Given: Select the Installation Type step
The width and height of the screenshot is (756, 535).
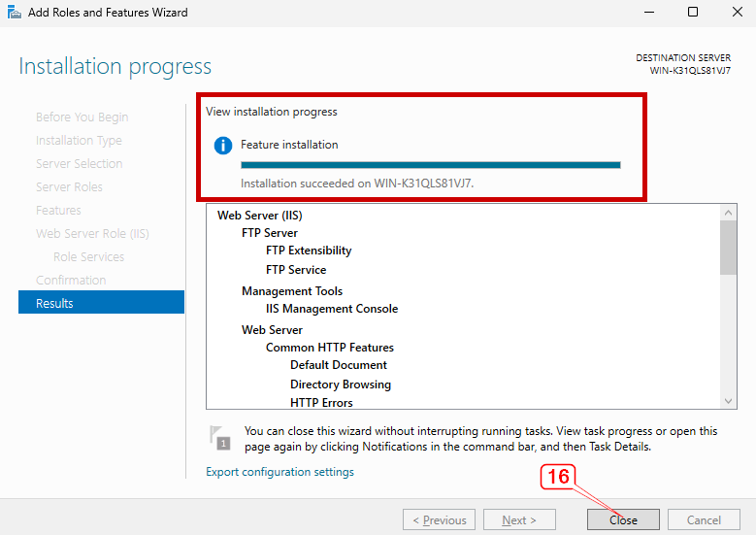Looking at the screenshot, I should pos(79,141).
